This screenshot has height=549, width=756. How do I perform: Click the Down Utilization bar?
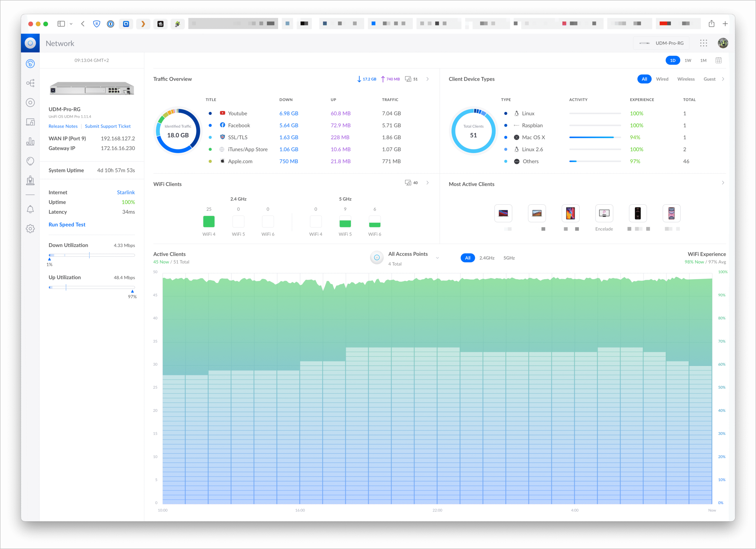tap(92, 255)
